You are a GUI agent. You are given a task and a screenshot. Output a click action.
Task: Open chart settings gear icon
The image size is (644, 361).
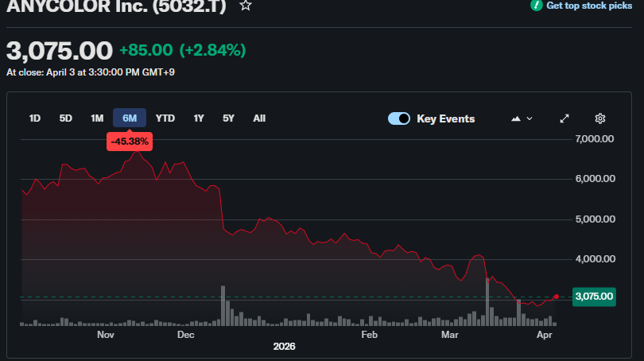(x=600, y=118)
